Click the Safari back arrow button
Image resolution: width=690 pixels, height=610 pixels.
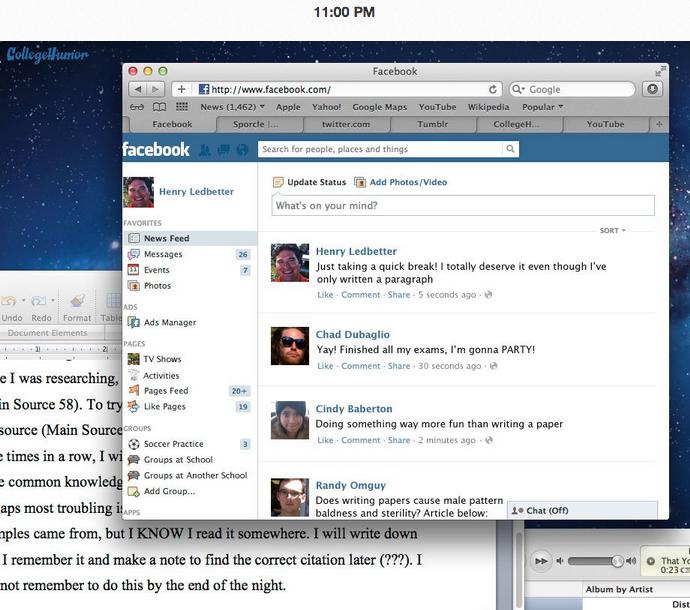[x=135, y=90]
